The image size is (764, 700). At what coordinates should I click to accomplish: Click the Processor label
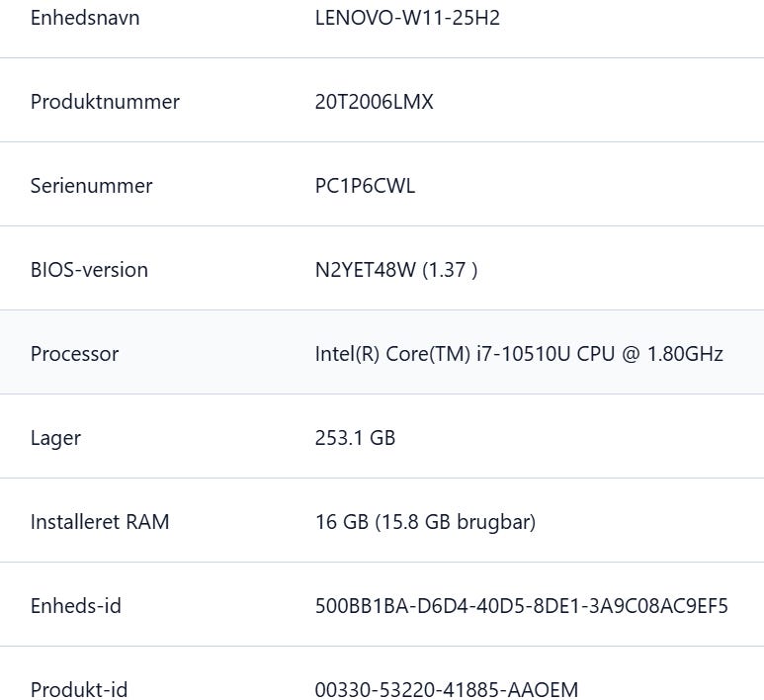point(74,354)
